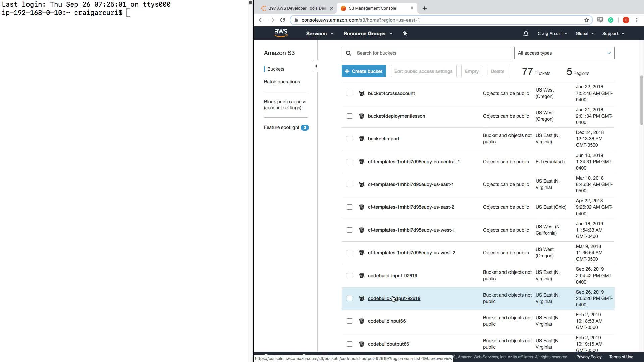Open Batch operations in sidebar

(282, 82)
